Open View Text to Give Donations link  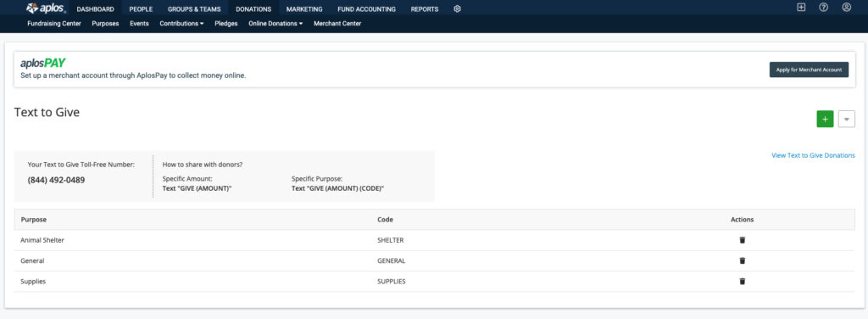pos(813,155)
